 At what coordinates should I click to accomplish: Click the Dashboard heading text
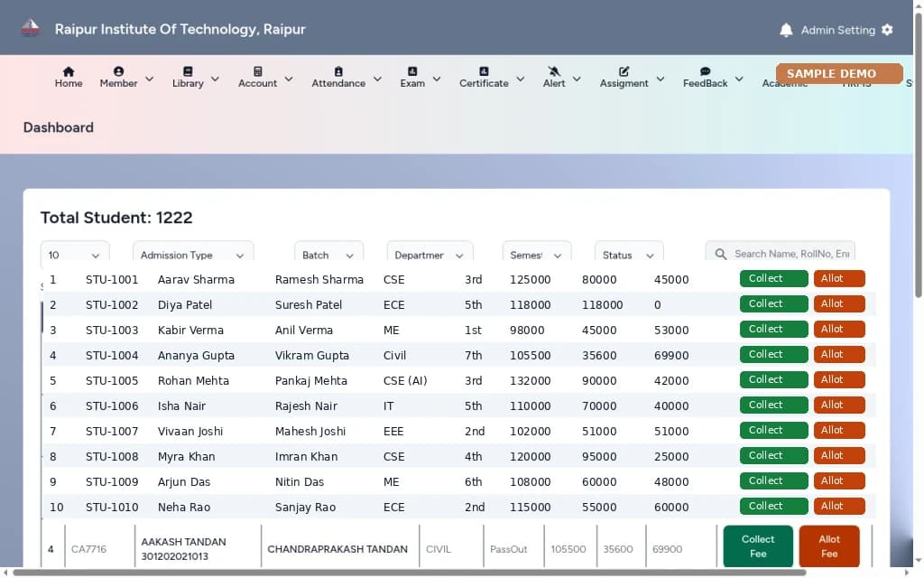pos(59,127)
